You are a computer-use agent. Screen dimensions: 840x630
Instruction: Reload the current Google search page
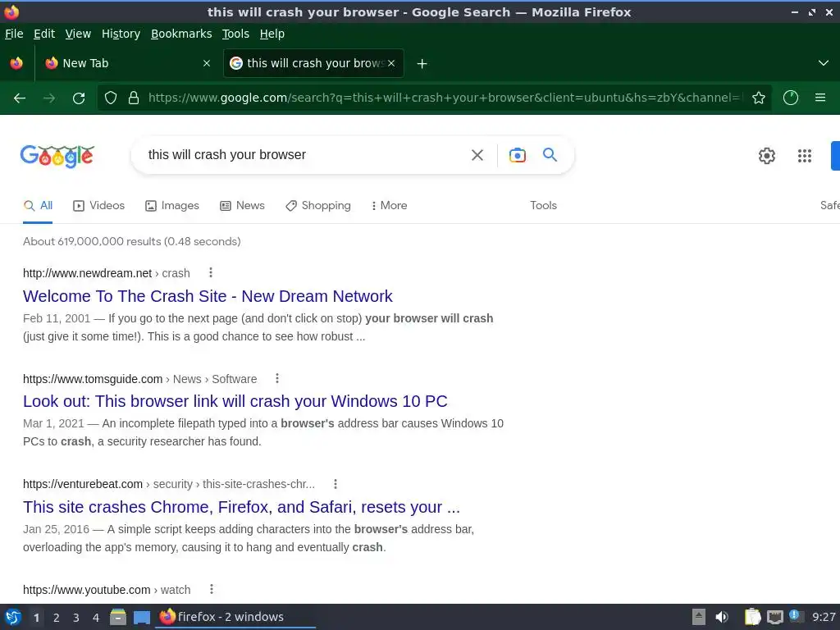(79, 98)
